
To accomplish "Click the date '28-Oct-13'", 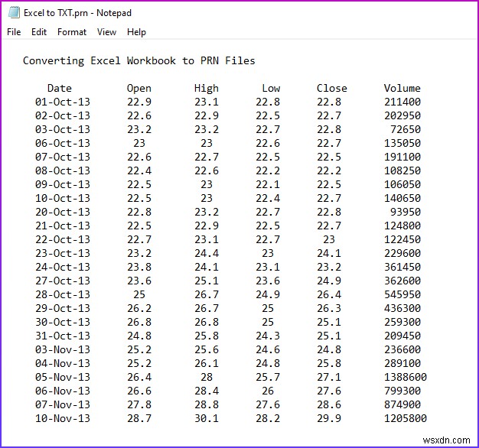I will coord(63,294).
